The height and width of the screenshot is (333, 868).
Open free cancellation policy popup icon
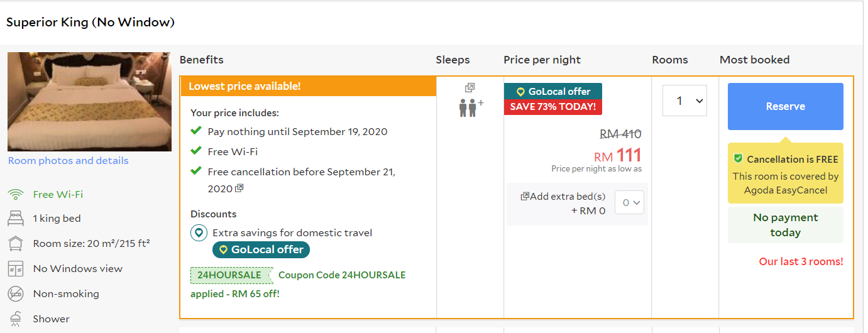(239, 188)
